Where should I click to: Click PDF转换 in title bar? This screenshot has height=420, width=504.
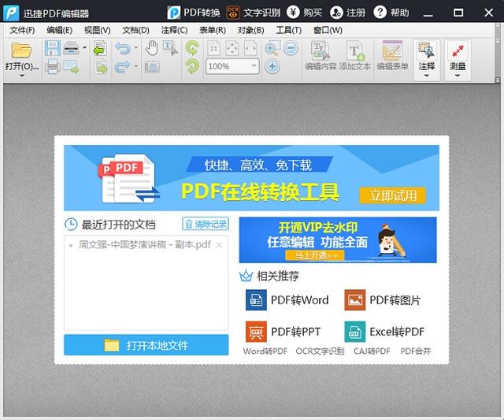[x=194, y=13]
